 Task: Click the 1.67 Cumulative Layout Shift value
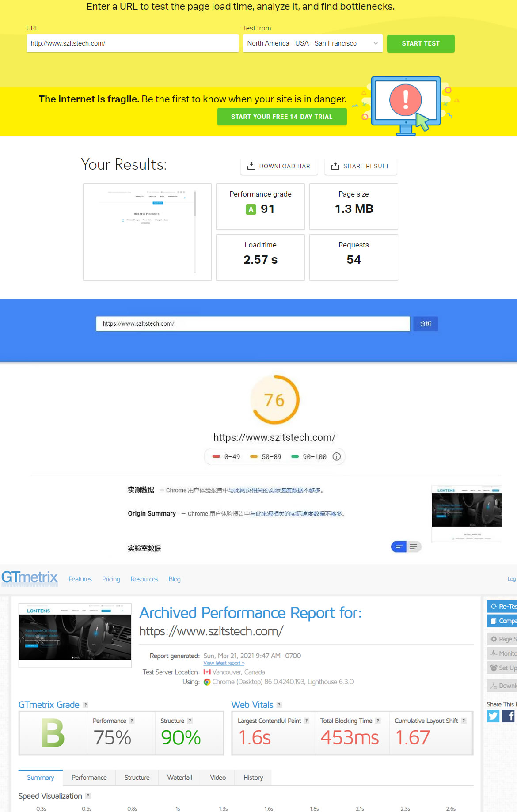pos(412,738)
